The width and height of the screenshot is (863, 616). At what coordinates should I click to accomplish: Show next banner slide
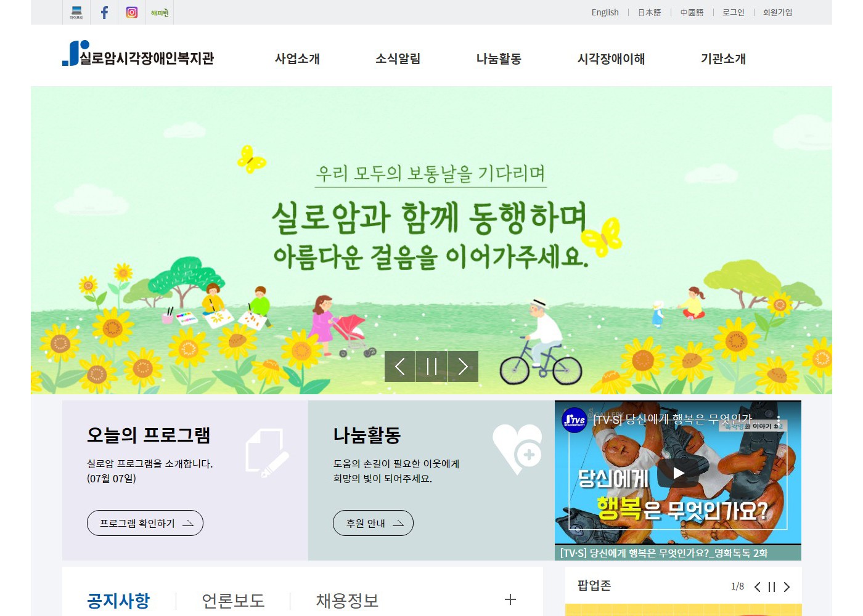463,367
